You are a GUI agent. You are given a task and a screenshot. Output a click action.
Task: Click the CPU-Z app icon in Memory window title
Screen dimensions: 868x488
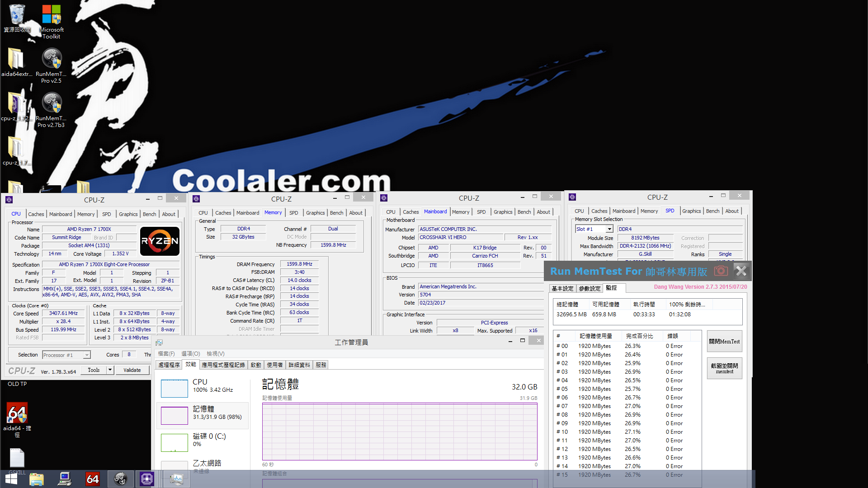coord(196,198)
